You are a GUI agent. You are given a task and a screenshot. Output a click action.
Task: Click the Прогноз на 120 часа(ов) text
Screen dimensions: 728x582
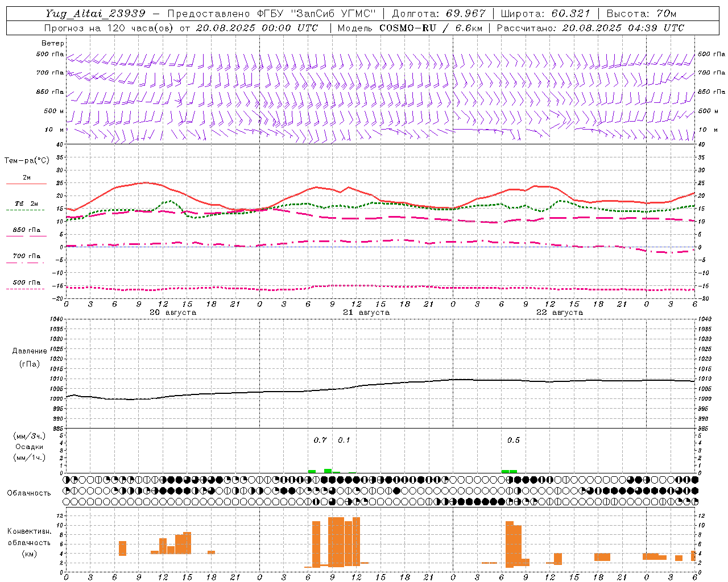(x=109, y=28)
